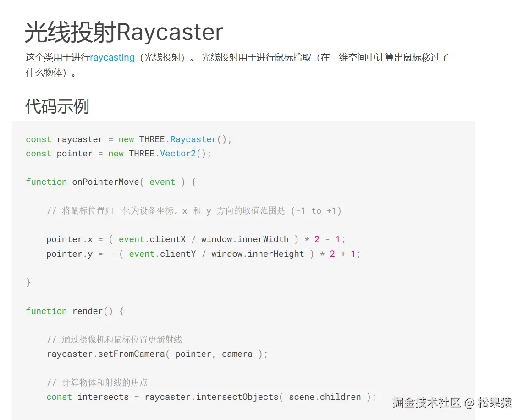Click the 代码示例 heading

point(57,106)
